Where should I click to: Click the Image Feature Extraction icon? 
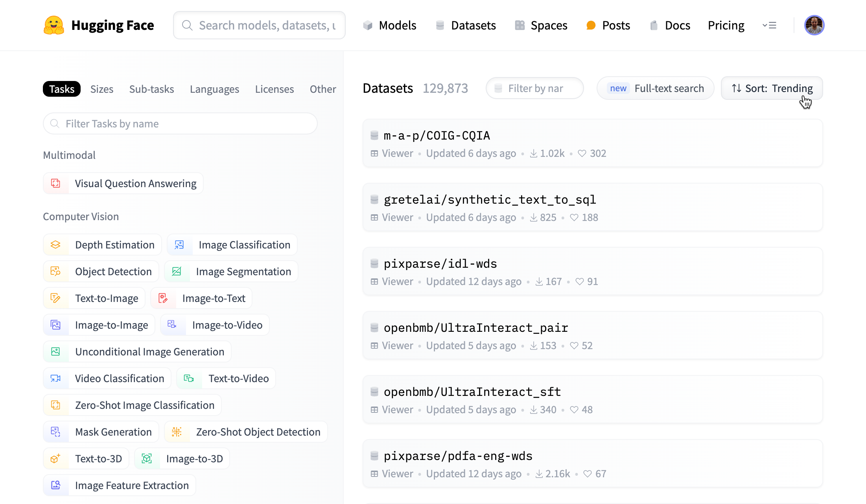[x=56, y=485]
